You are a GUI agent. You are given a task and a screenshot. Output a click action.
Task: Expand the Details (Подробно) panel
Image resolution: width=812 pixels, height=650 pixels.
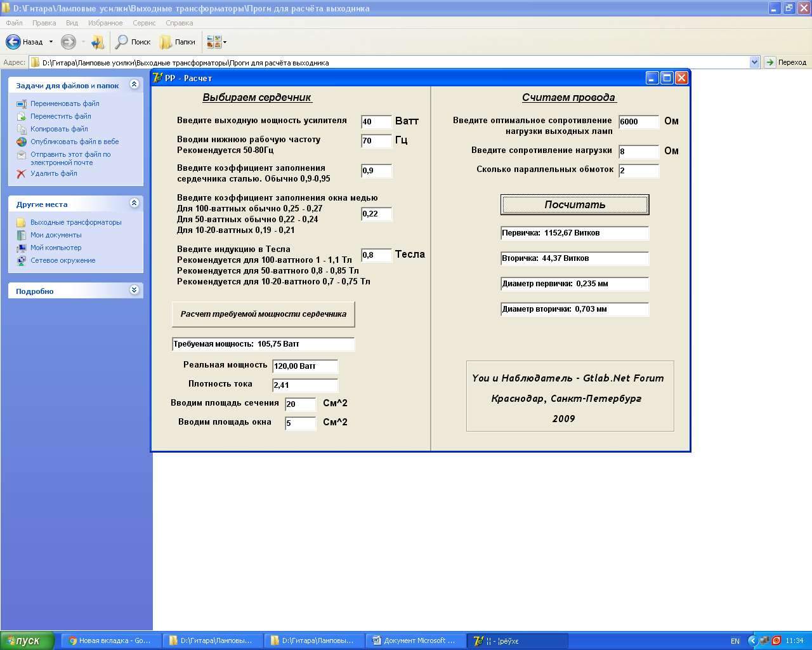pos(134,290)
